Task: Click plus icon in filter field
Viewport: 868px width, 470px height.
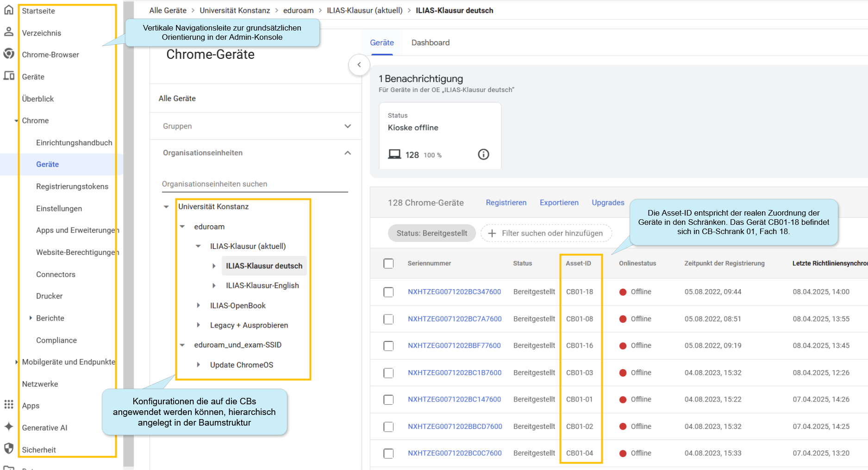Action: tap(492, 233)
